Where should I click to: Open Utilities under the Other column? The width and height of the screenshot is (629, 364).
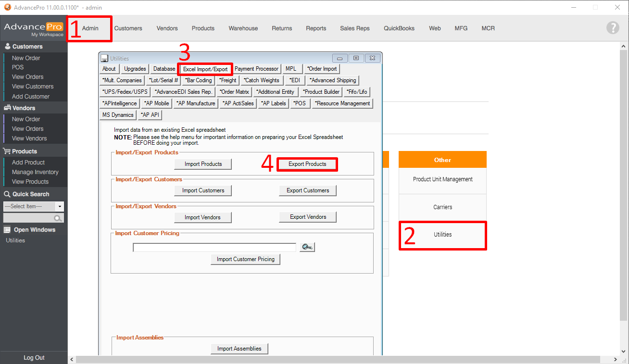[442, 235]
